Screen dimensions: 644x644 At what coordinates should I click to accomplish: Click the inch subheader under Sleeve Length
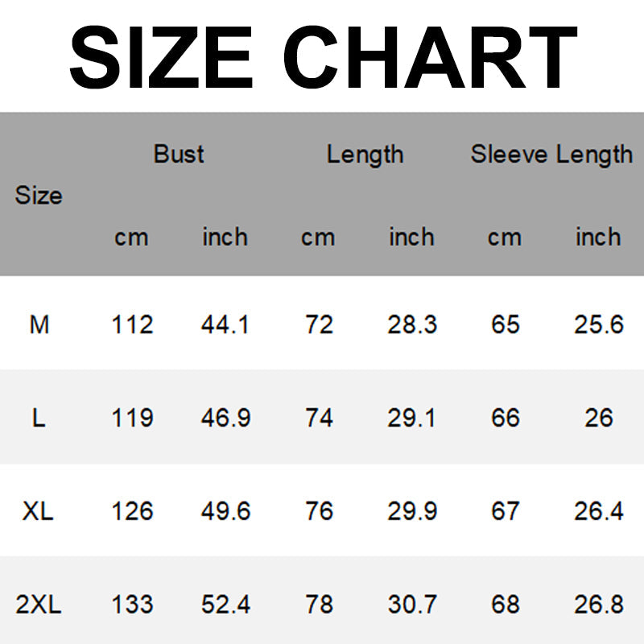pos(598,237)
